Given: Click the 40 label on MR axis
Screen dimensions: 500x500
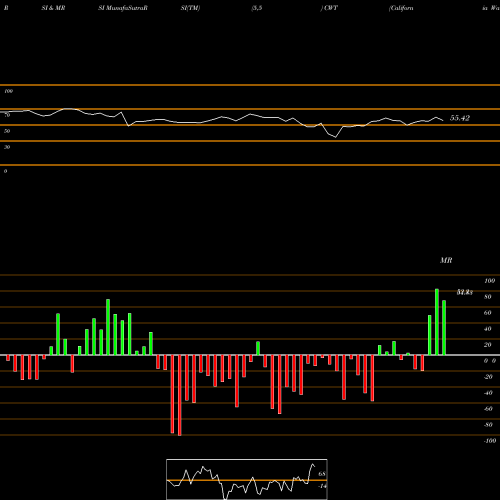Looking at the screenshot, I should (x=488, y=329).
